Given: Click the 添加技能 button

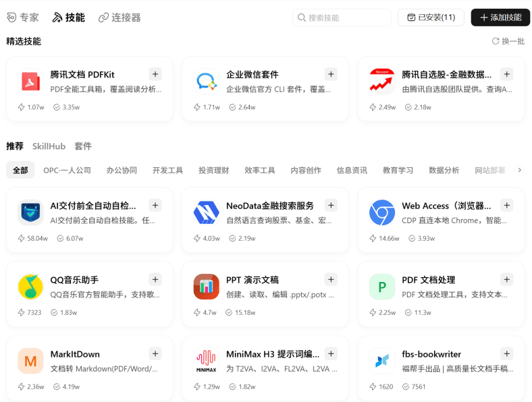Looking at the screenshot, I should pos(500,18).
